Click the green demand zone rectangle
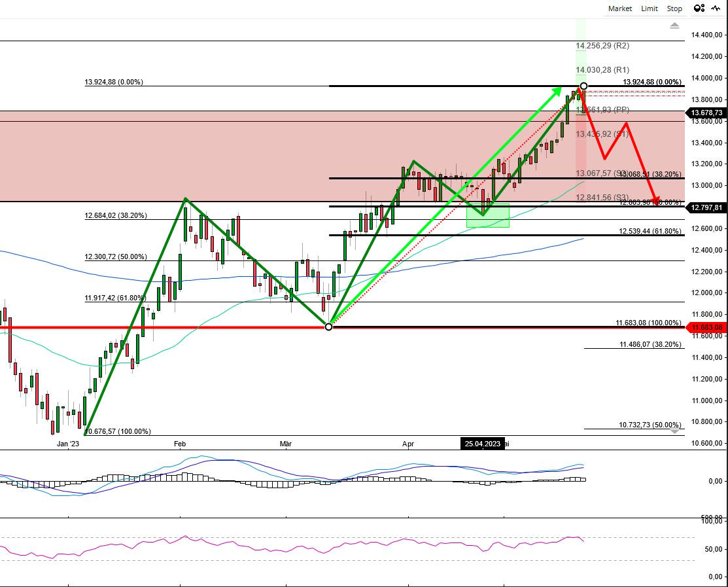Screen dimensions: 728x587 (488, 215)
